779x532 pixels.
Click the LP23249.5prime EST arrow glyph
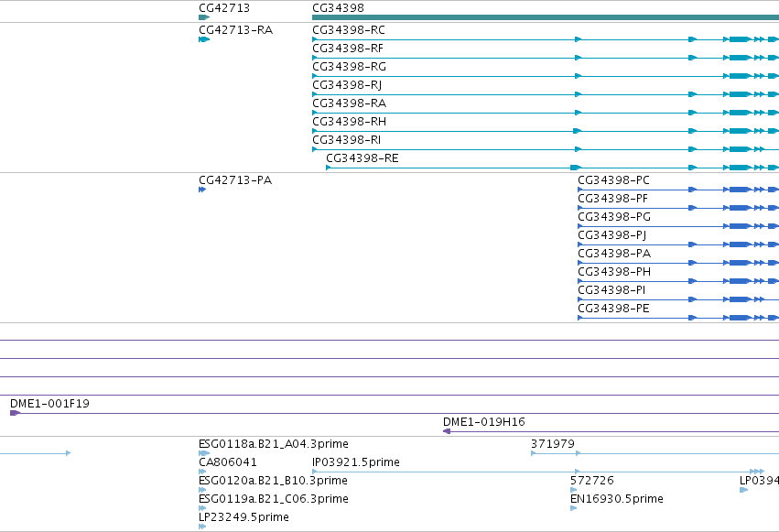pyautogui.click(x=202, y=527)
